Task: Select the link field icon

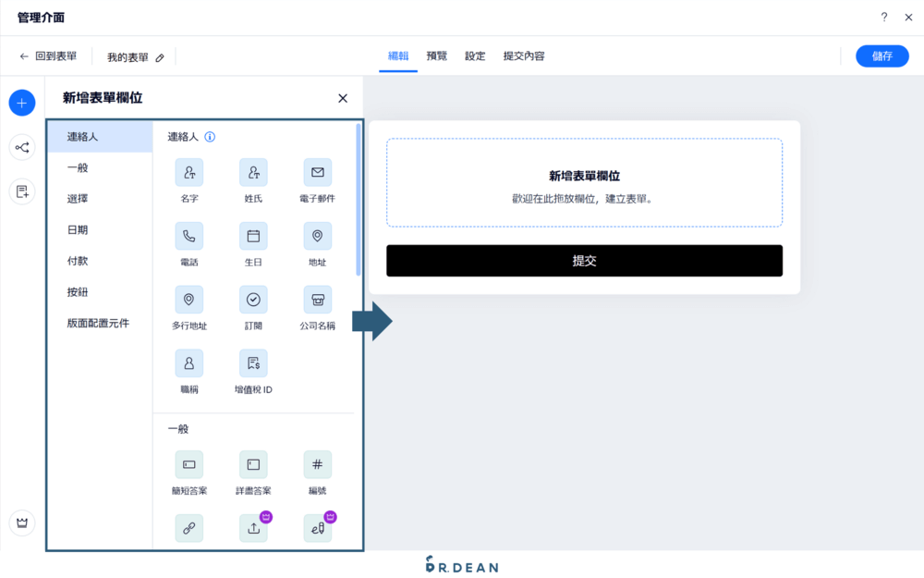Action: (188, 528)
